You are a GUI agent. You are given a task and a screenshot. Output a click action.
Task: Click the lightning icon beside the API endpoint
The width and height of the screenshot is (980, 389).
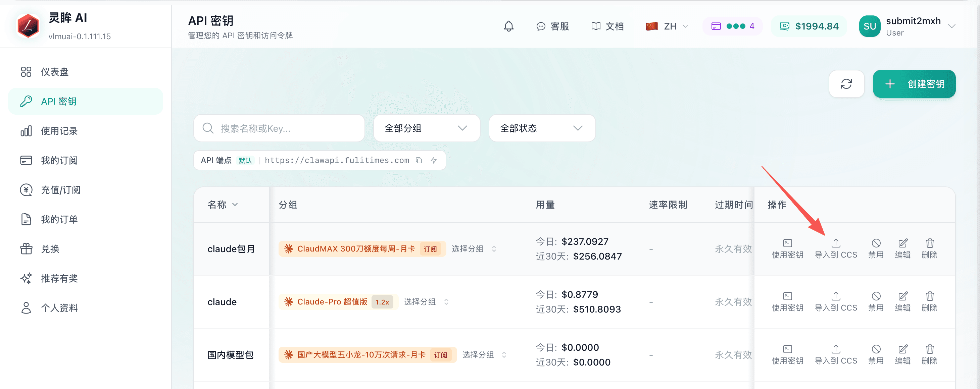click(x=434, y=160)
